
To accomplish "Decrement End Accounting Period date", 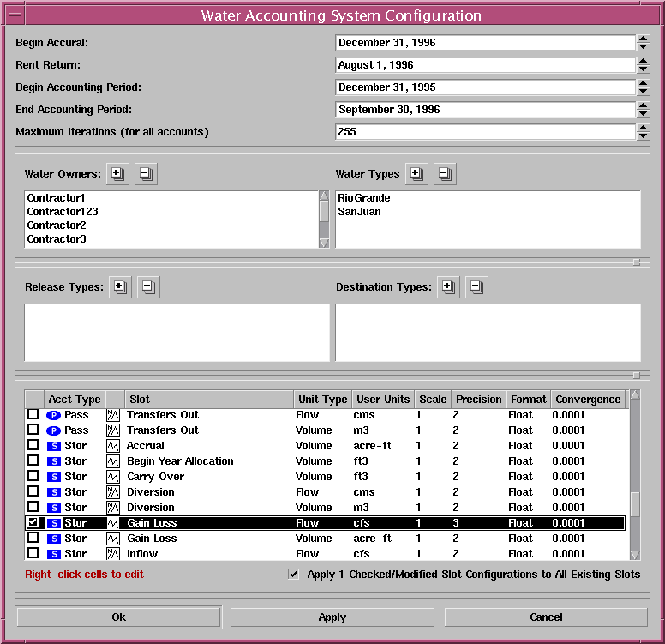I will pyautogui.click(x=643, y=113).
